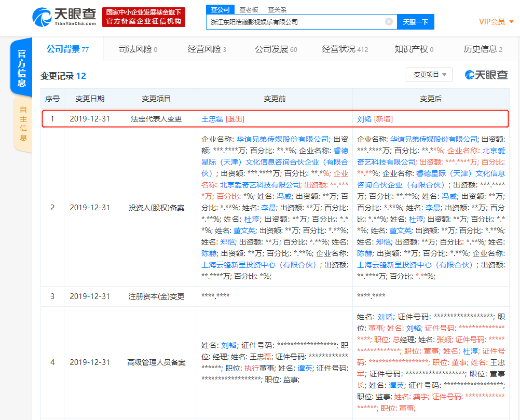Open the 变更项目 filter dropdown
The height and width of the screenshot is (420, 520).
tap(428, 75)
